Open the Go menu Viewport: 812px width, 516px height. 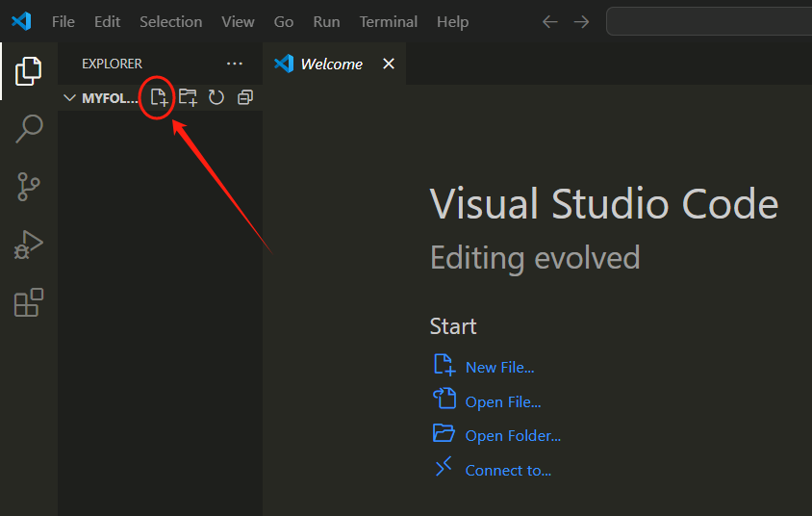tap(283, 22)
